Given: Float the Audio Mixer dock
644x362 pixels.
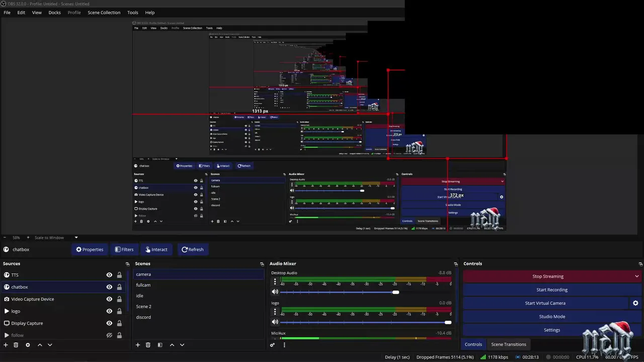Looking at the screenshot, I should point(456,264).
